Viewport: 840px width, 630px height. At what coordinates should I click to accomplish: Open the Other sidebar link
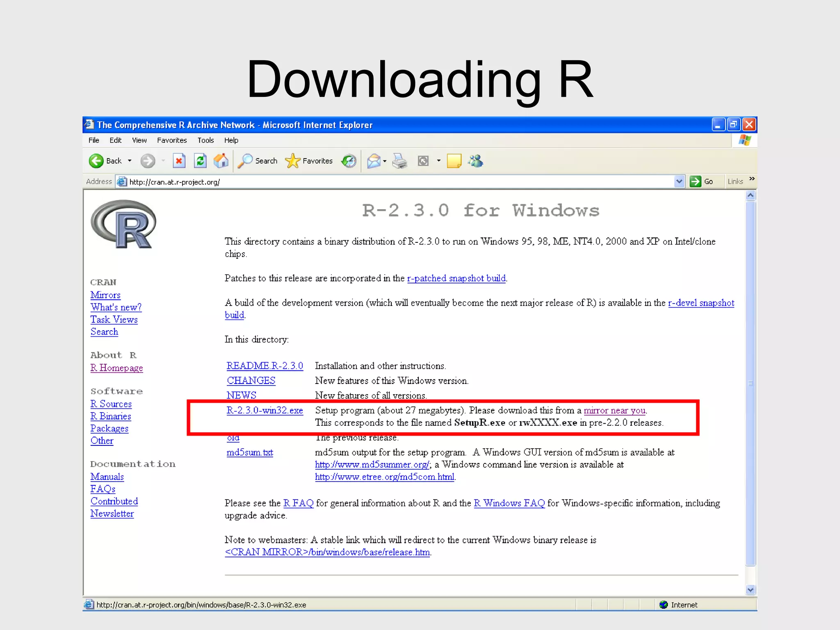coord(102,441)
